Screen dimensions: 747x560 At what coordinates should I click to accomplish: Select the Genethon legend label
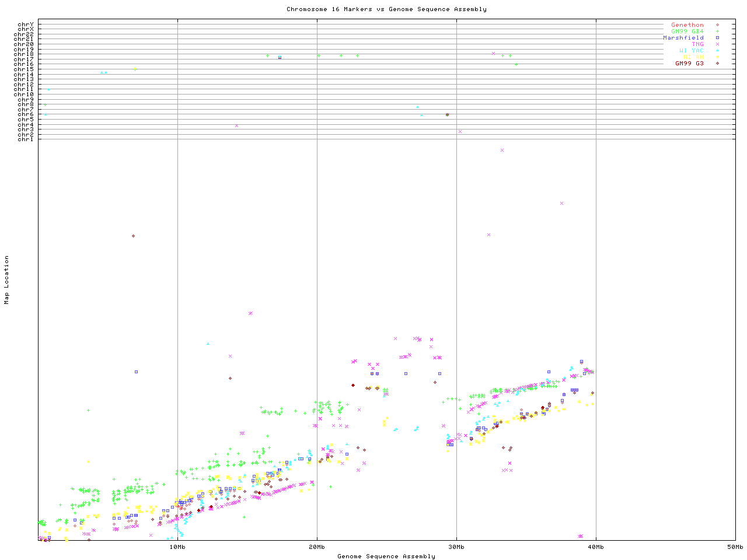click(x=687, y=25)
